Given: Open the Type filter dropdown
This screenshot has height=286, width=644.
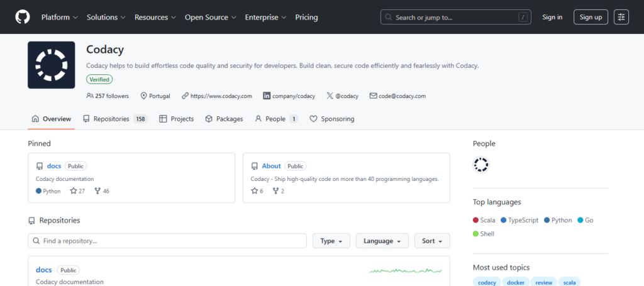Looking at the screenshot, I should 331,241.
